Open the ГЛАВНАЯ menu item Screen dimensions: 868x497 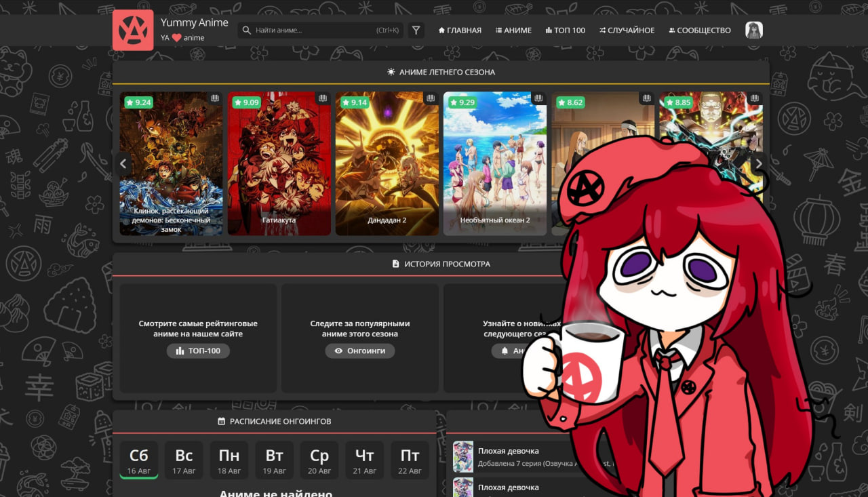(460, 31)
